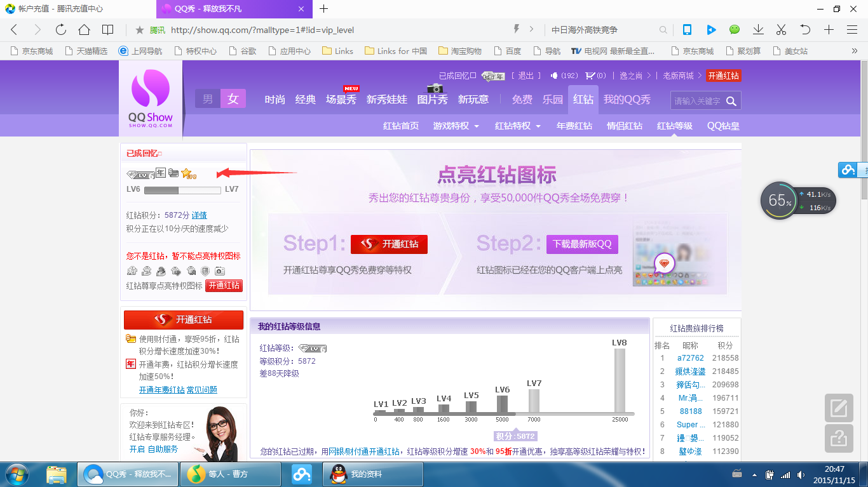Open a new browser tab
Screen dimensions: 868x487
(323, 8)
